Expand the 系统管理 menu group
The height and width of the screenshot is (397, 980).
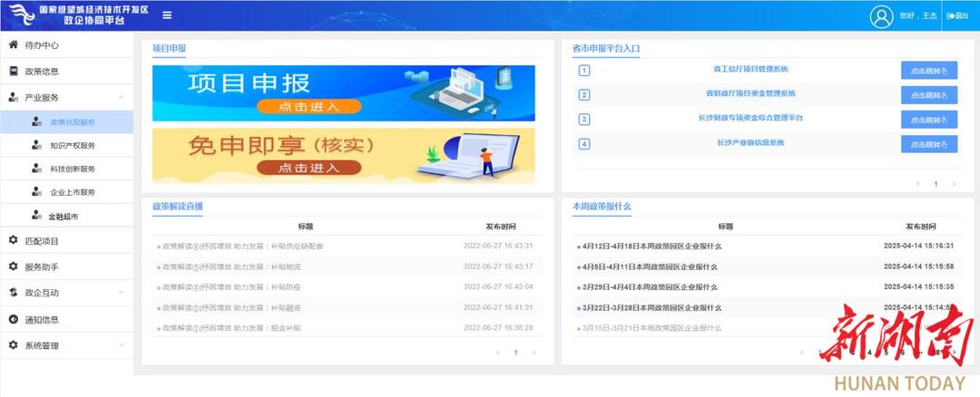121,345
